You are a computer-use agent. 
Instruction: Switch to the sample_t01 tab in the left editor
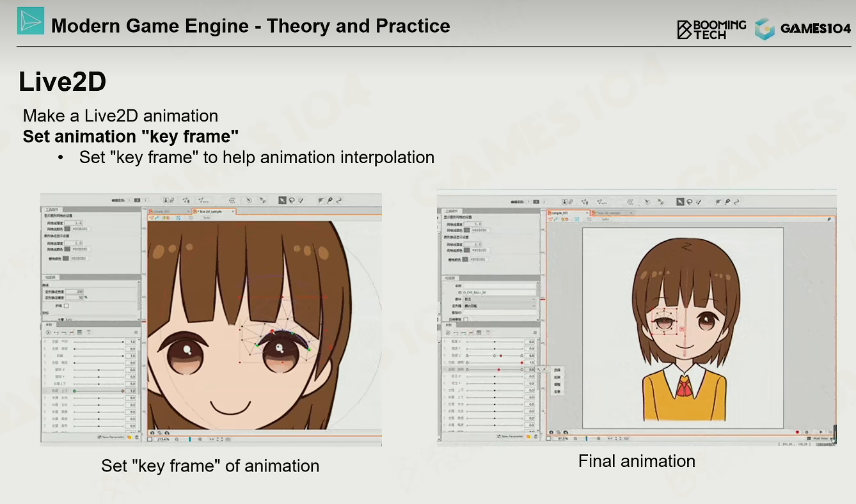(169, 211)
